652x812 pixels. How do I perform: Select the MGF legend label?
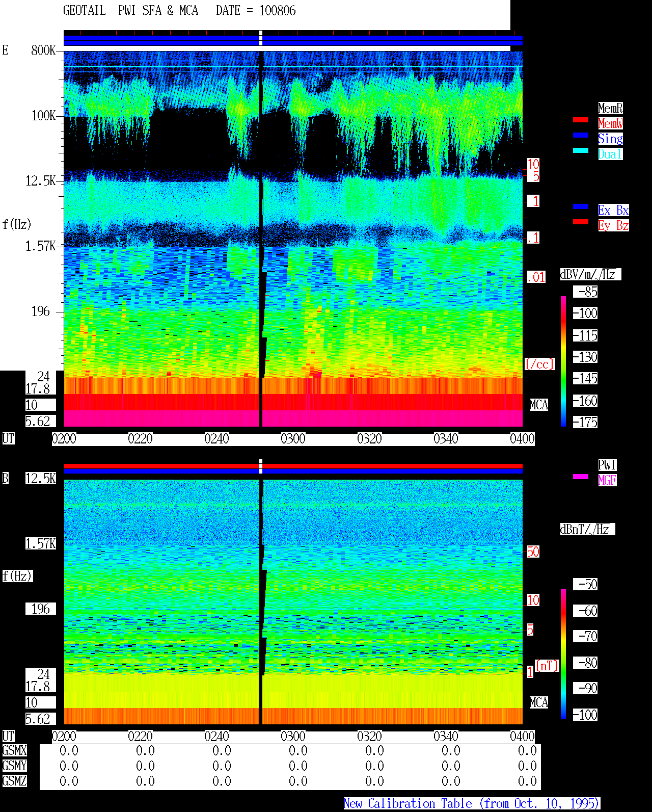coord(607,480)
